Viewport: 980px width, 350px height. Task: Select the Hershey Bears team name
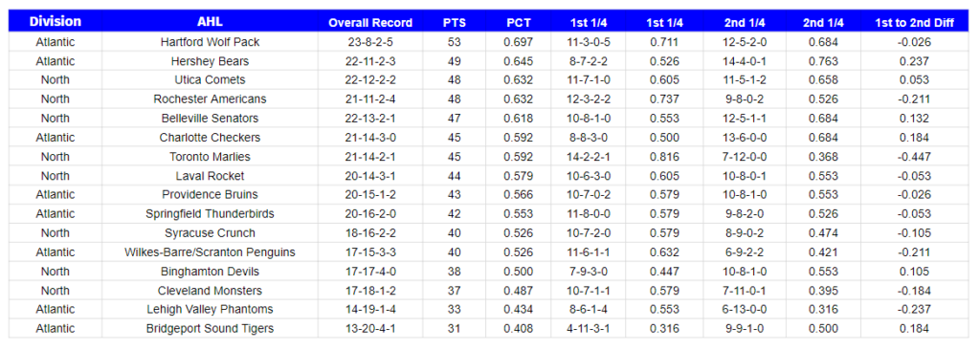pos(210,61)
